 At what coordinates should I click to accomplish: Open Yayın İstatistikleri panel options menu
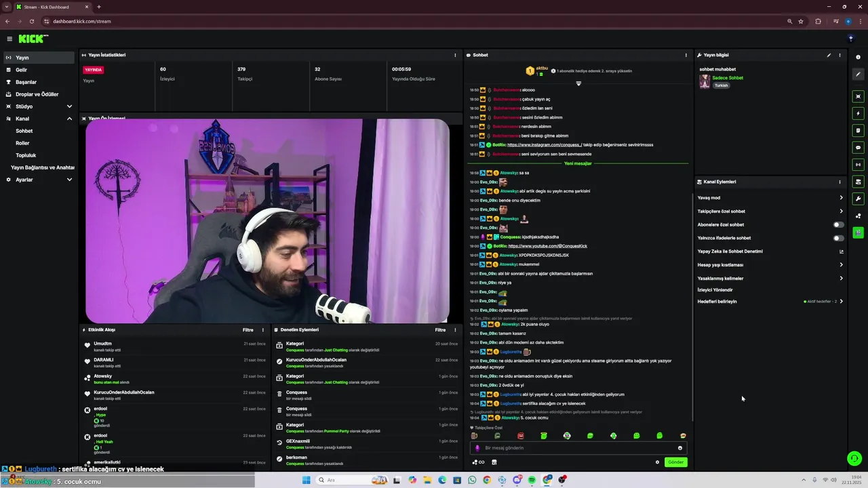point(455,55)
